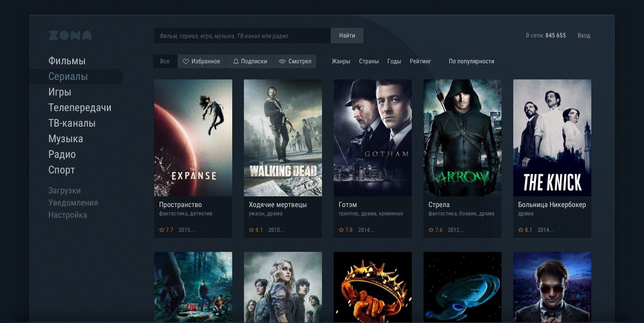
Task: Click the star rating under Ходячие мертвецы
Action: click(x=256, y=230)
